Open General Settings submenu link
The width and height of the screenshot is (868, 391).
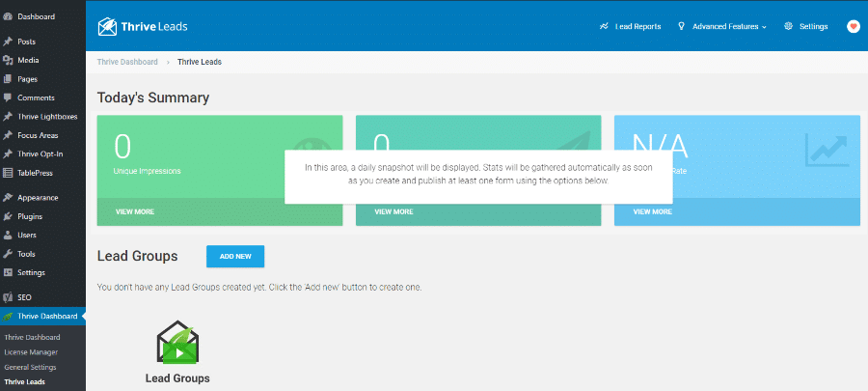[x=30, y=367]
